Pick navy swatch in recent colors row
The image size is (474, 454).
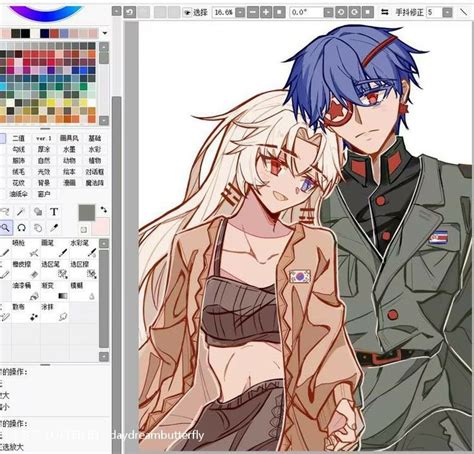point(45,33)
